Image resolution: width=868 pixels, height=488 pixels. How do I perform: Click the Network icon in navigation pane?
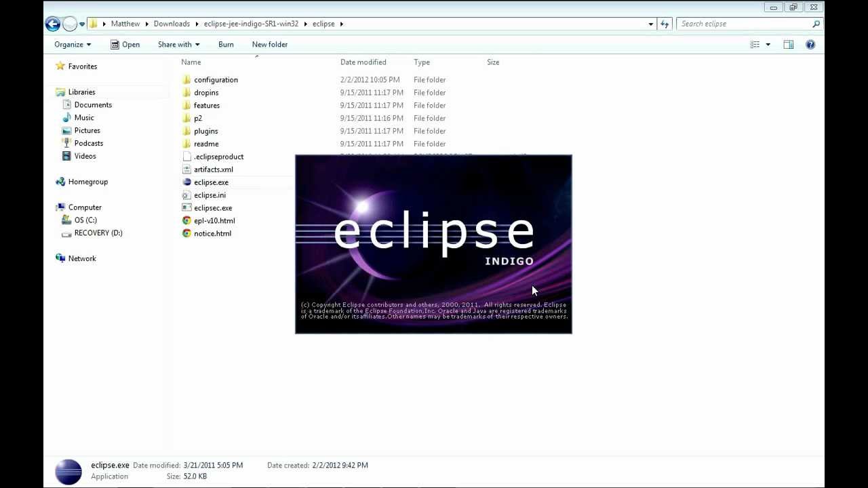point(60,259)
